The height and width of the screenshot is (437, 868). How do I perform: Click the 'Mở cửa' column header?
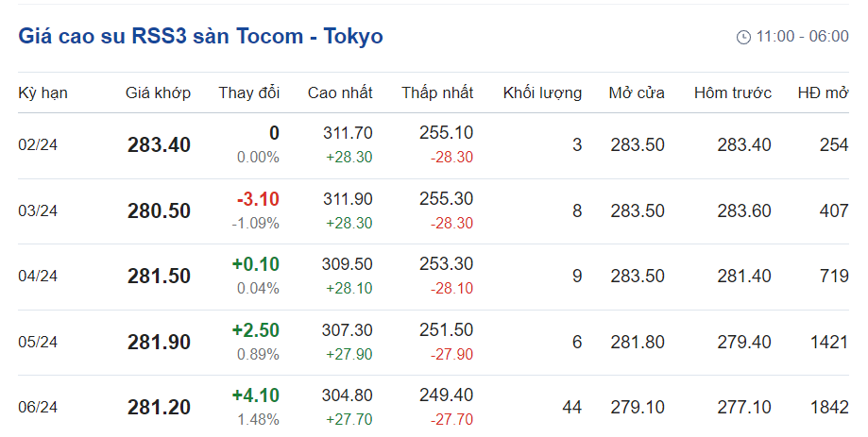click(637, 92)
